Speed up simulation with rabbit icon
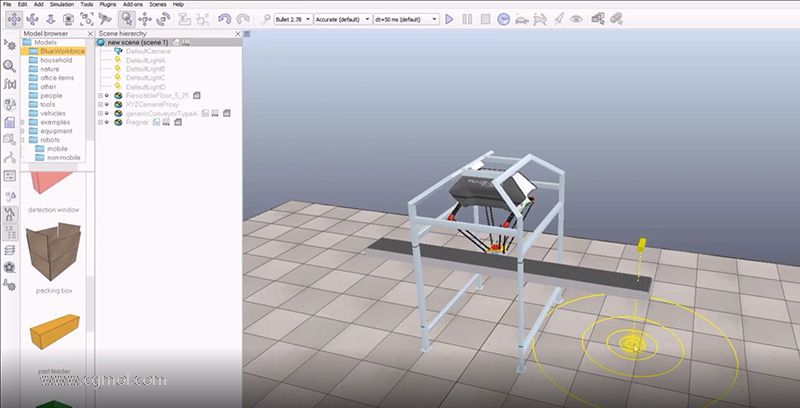Screen dimensions: 800x408 (x=540, y=19)
